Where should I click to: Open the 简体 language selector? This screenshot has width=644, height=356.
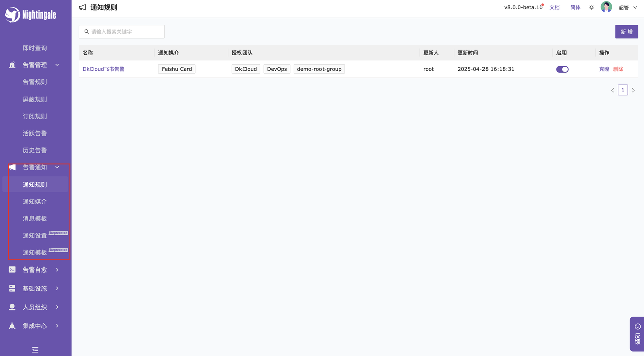click(x=575, y=8)
